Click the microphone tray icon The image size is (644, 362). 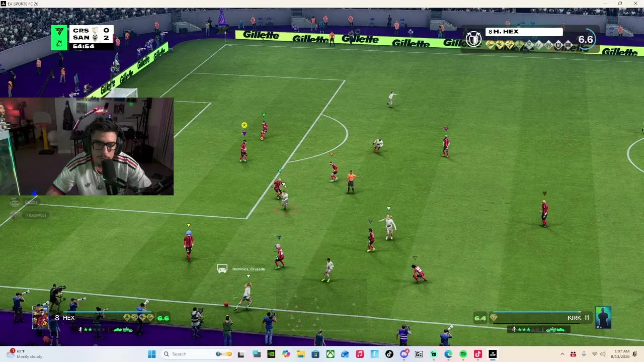point(584,354)
